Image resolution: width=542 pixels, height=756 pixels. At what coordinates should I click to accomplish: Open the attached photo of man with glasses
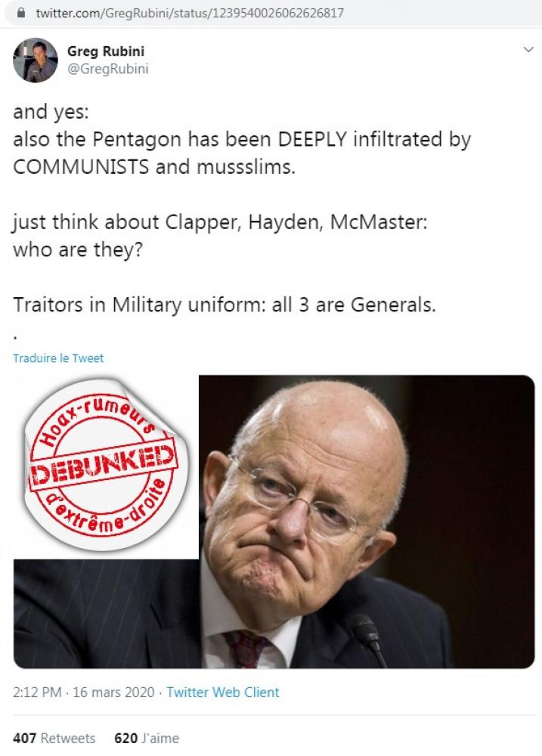click(367, 522)
